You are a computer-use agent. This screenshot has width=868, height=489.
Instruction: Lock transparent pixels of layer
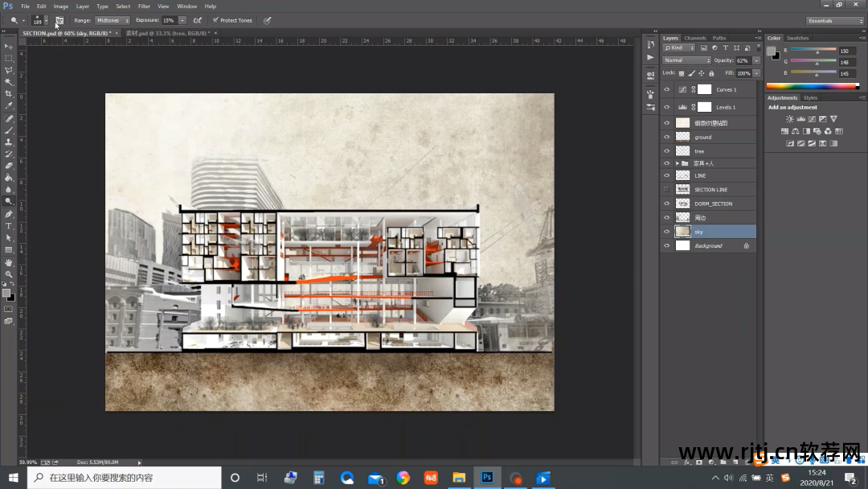[682, 73]
